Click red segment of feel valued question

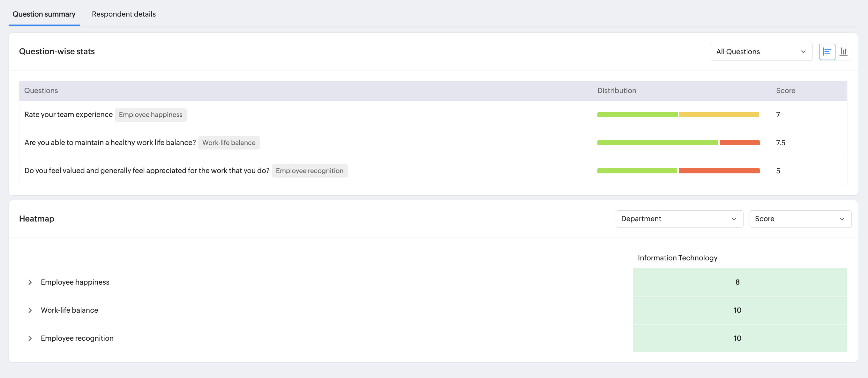click(719, 171)
